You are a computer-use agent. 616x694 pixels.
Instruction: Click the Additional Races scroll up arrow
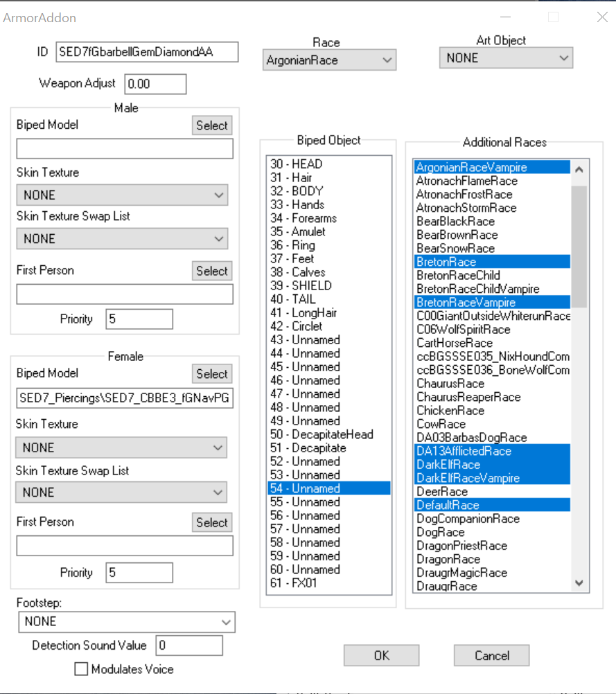tap(579, 170)
